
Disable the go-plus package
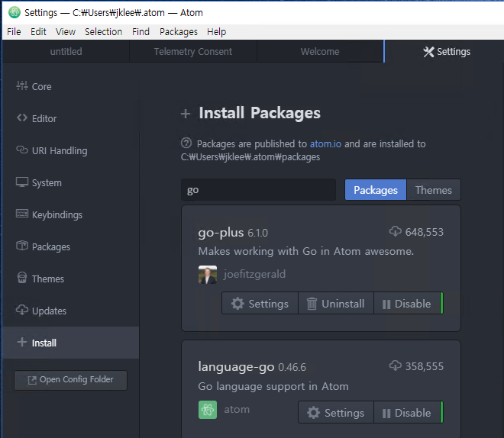(x=406, y=304)
